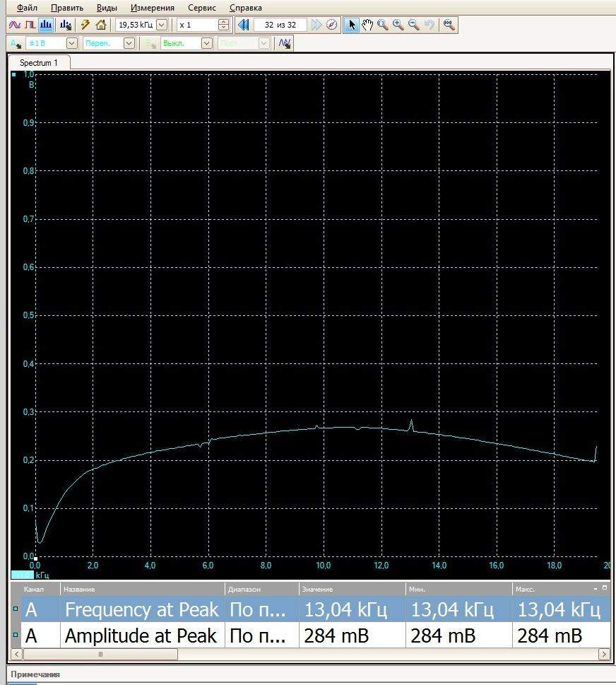Select the arrow pointer tool

[352, 25]
